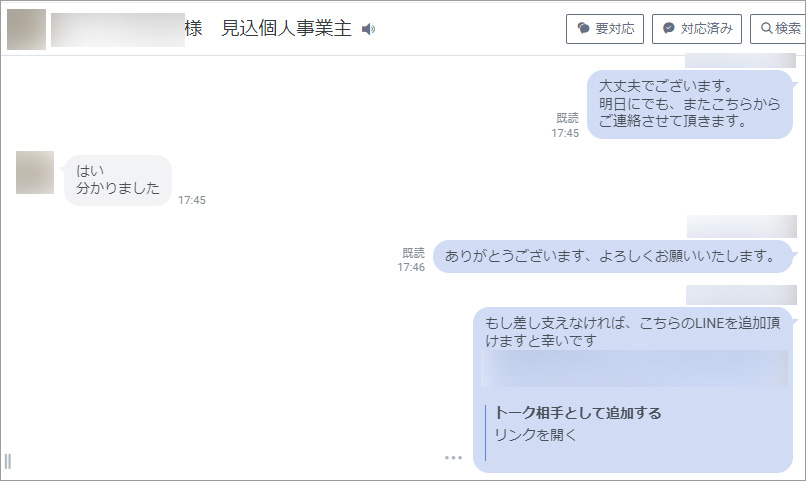Select the ありがとうございます message bubble
This screenshot has width=806, height=481.
(610, 256)
